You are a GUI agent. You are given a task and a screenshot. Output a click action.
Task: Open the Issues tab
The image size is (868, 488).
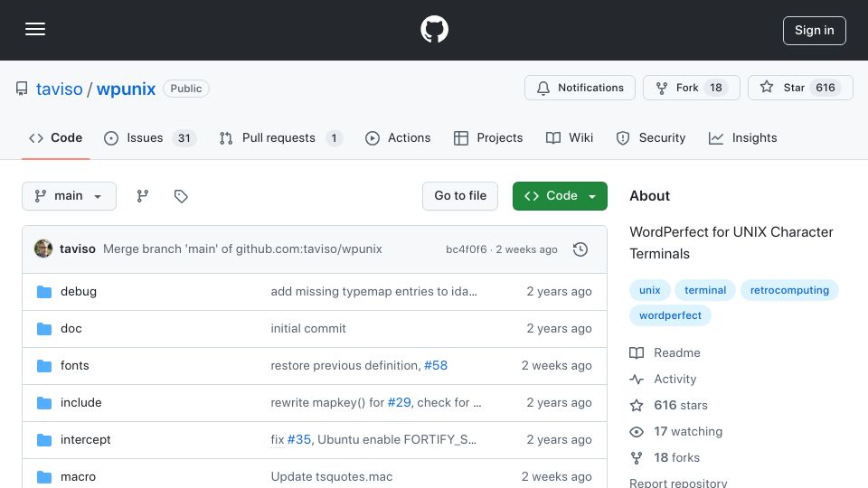click(149, 137)
